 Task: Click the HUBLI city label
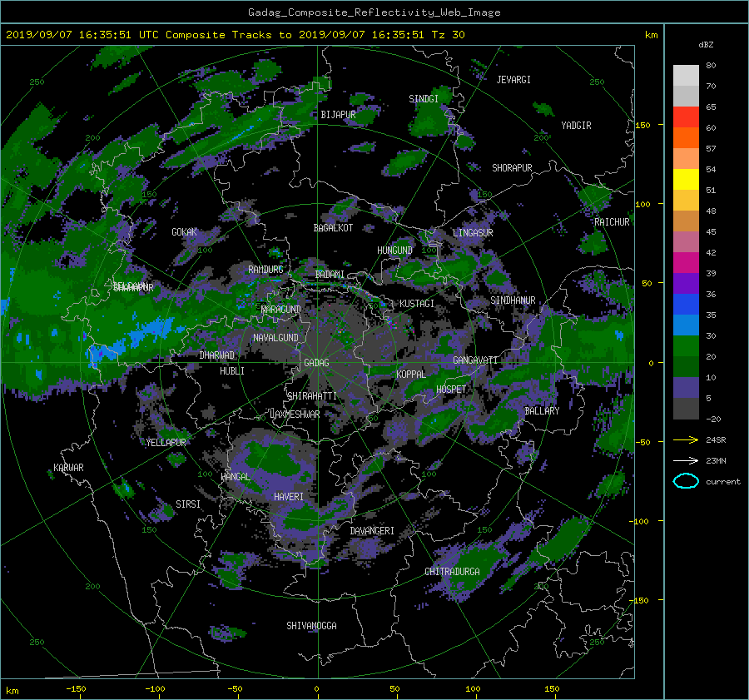232,371
